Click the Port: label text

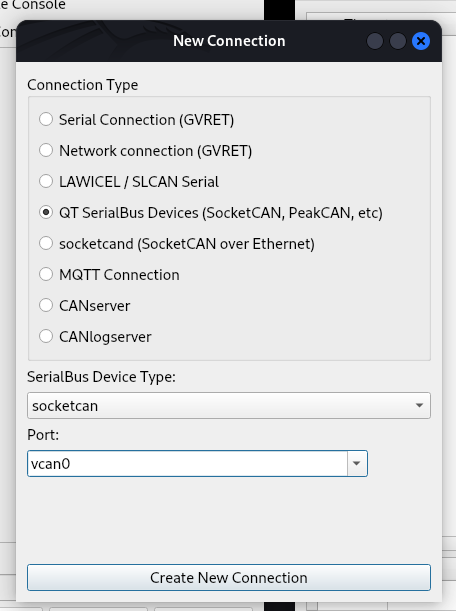click(x=43, y=434)
